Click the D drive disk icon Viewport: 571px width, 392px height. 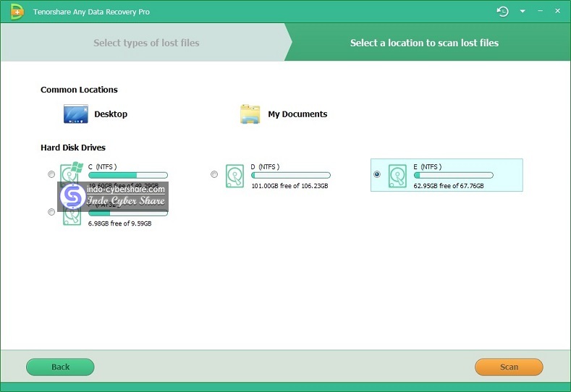(x=234, y=176)
